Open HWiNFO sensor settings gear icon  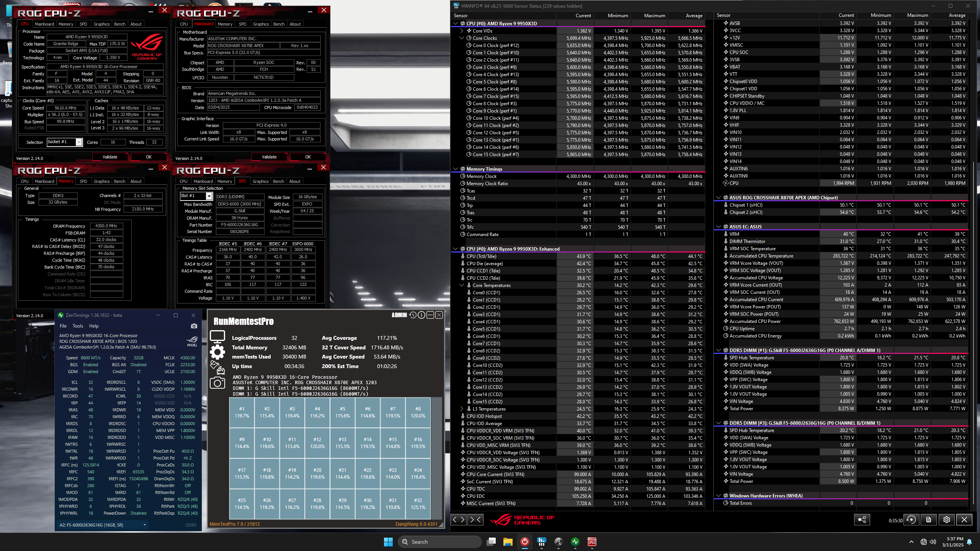(947, 520)
